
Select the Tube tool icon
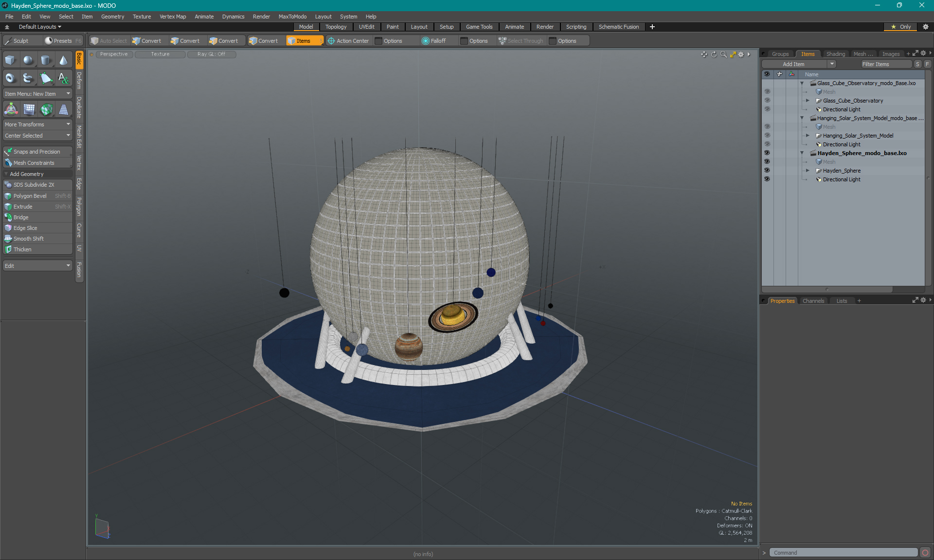[28, 78]
